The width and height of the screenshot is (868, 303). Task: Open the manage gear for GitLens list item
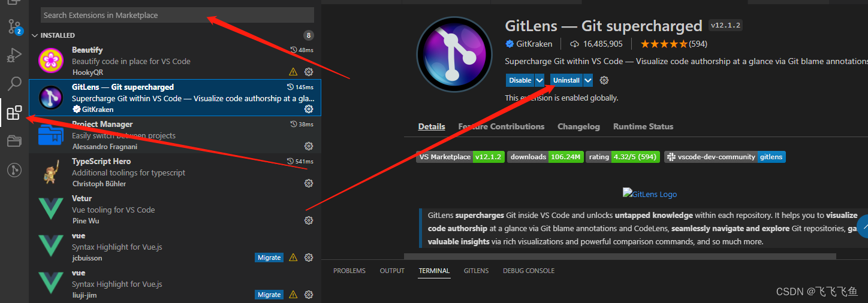pos(309,109)
